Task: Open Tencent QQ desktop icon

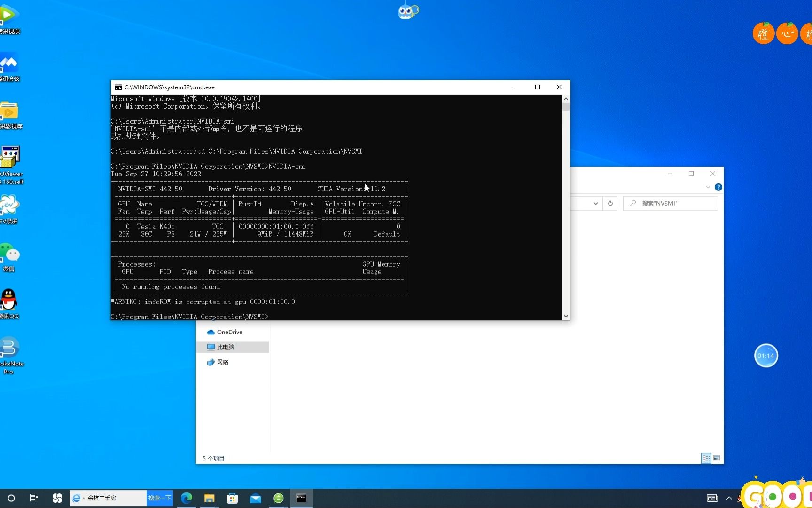Action: click(9, 304)
